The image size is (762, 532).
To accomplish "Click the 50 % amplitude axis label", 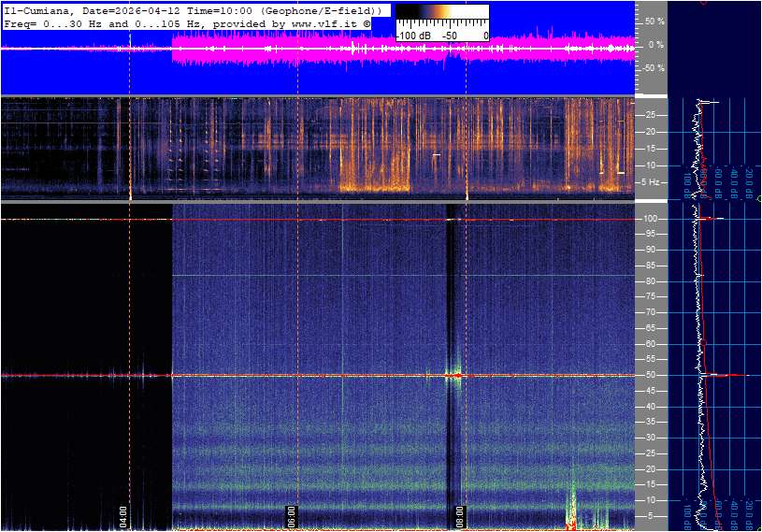I will tap(654, 21).
